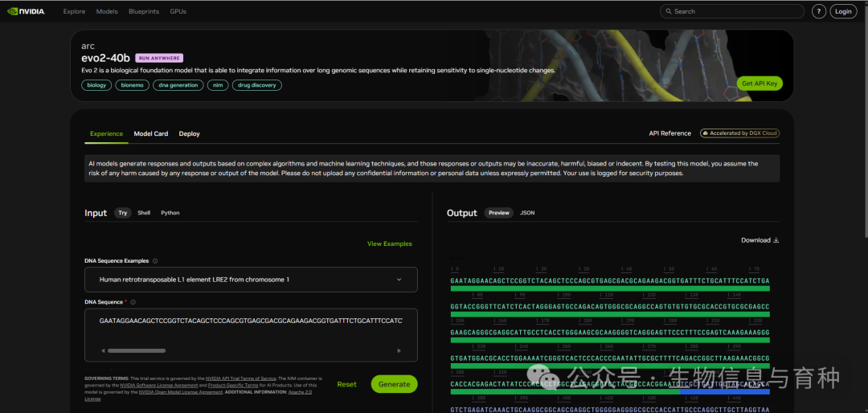
Task: Click left arrow of DNA sequence scrollbar
Action: pyautogui.click(x=103, y=351)
